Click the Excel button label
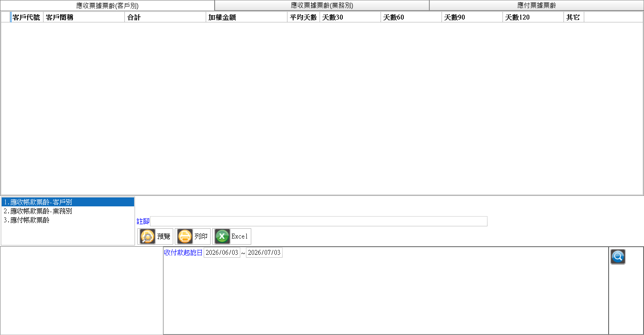Screen dimensions: 644x335 click(239, 236)
